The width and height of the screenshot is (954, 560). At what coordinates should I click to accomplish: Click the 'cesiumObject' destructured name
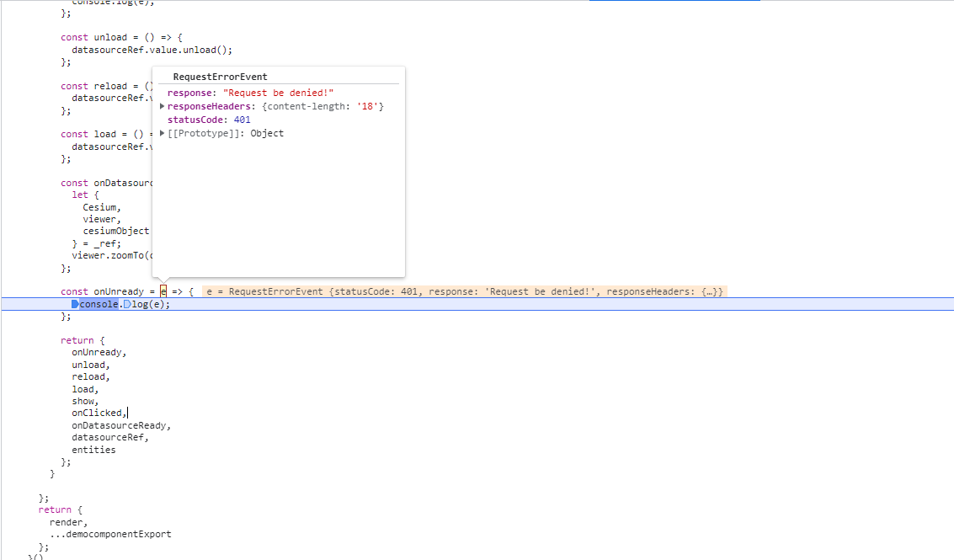click(115, 232)
